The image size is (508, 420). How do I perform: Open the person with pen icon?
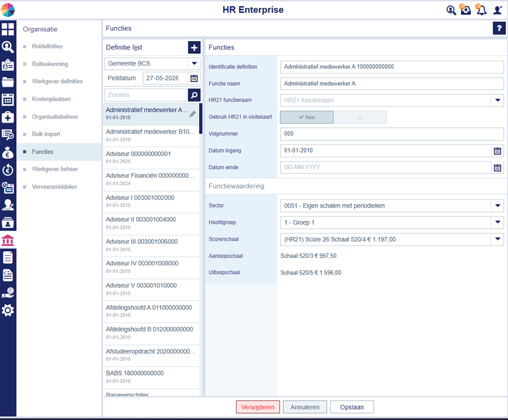coord(8,205)
